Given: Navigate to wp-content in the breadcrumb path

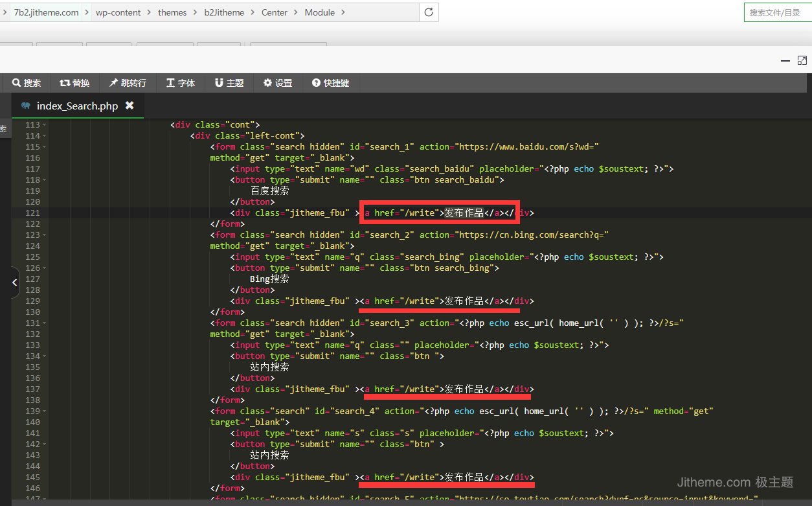Looking at the screenshot, I should pos(118,12).
